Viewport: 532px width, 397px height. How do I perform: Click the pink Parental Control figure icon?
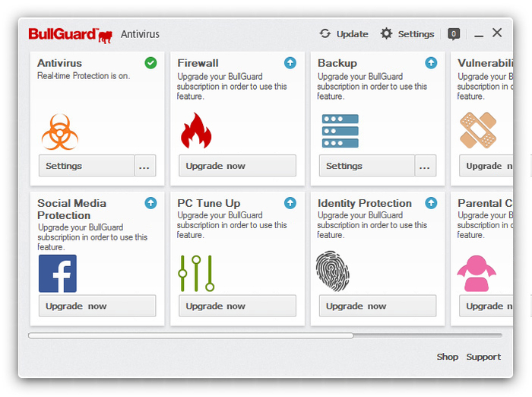point(477,273)
